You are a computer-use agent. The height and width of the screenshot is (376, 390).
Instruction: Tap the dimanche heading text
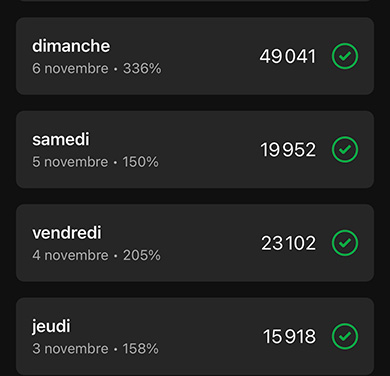pos(71,46)
